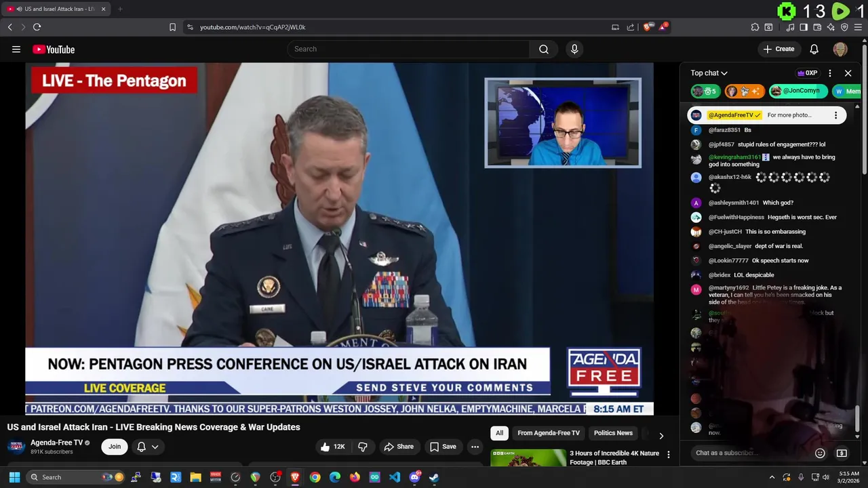Like the video with the thumbs up button
The image size is (868, 488).
coord(334,447)
